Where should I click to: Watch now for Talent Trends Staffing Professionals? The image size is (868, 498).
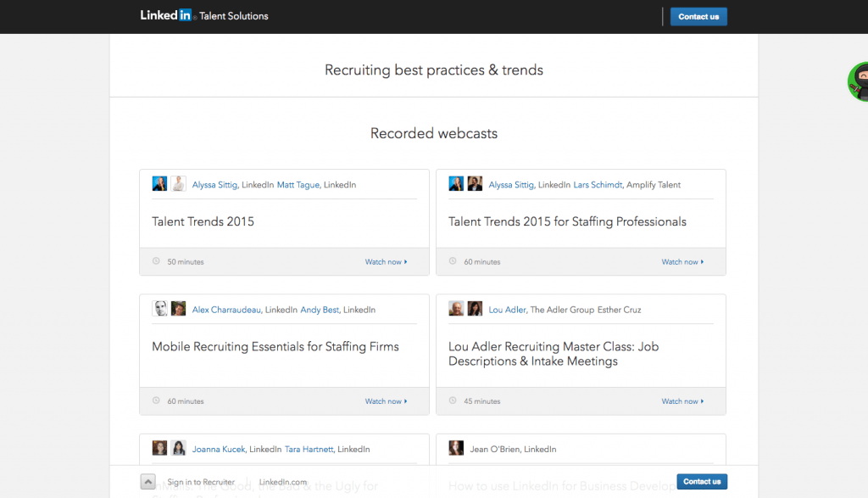pyautogui.click(x=682, y=262)
